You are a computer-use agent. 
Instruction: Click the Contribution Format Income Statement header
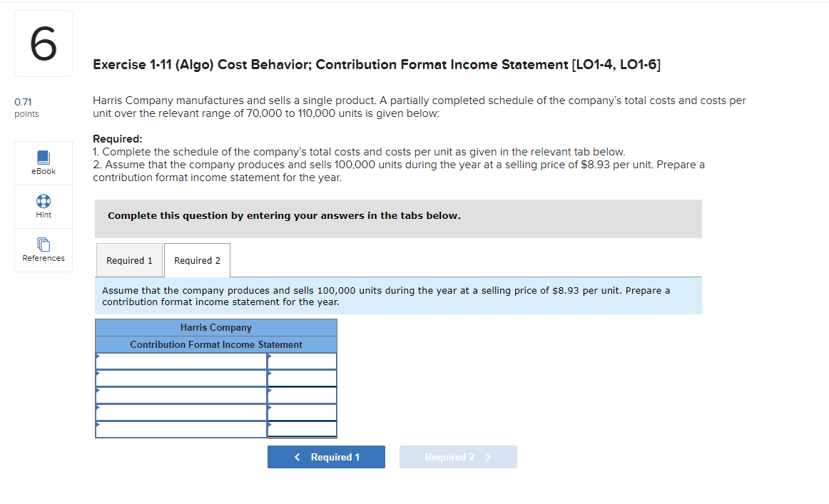pos(215,344)
